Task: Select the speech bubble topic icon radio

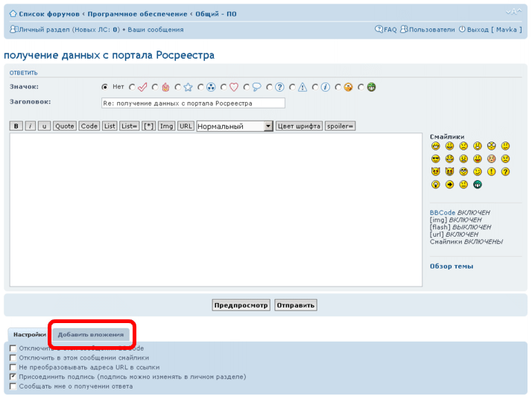Action: tap(247, 87)
